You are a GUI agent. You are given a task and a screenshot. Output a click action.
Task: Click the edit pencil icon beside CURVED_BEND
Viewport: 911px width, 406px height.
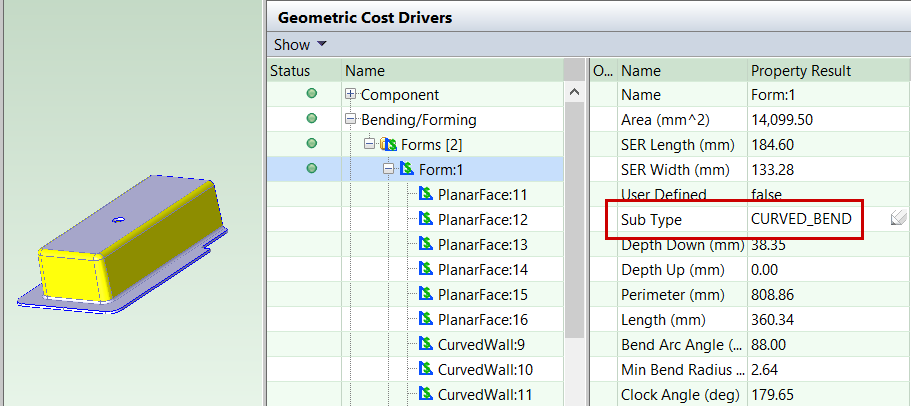[897, 219]
